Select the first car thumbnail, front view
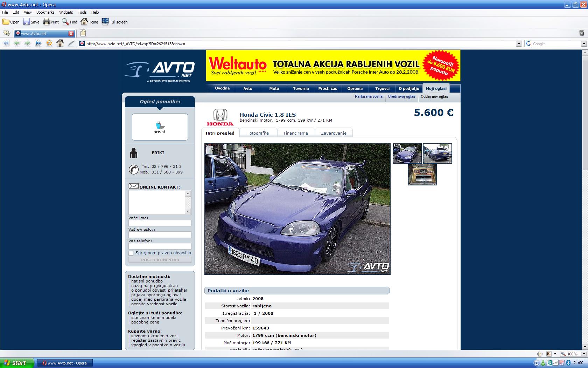Viewport: 588px width, 368px height. pyautogui.click(x=407, y=154)
